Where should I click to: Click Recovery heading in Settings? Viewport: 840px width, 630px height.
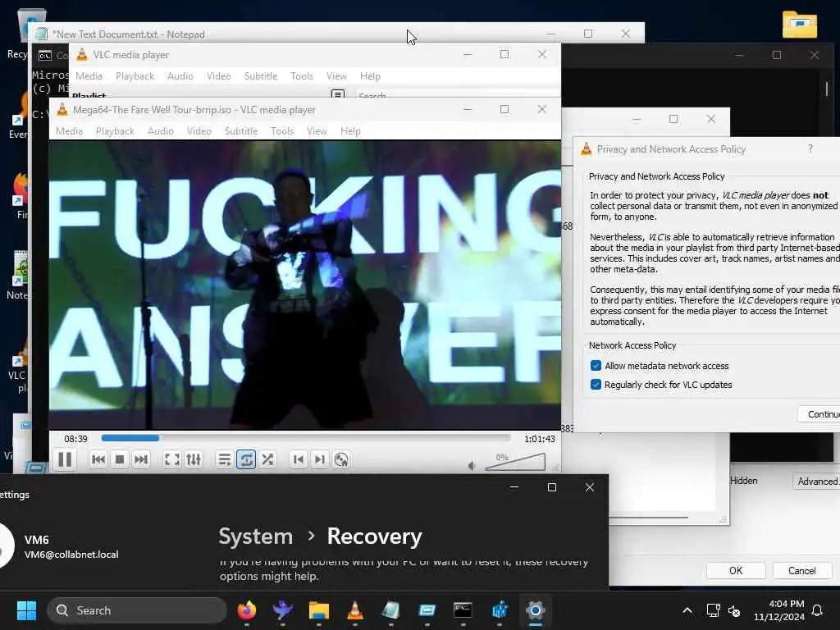[x=374, y=536]
